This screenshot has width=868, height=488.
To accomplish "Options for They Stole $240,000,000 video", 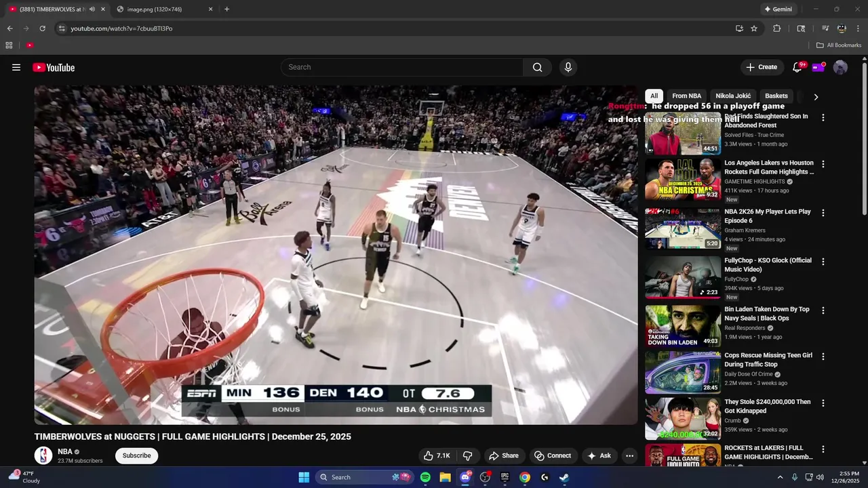I will (x=823, y=403).
